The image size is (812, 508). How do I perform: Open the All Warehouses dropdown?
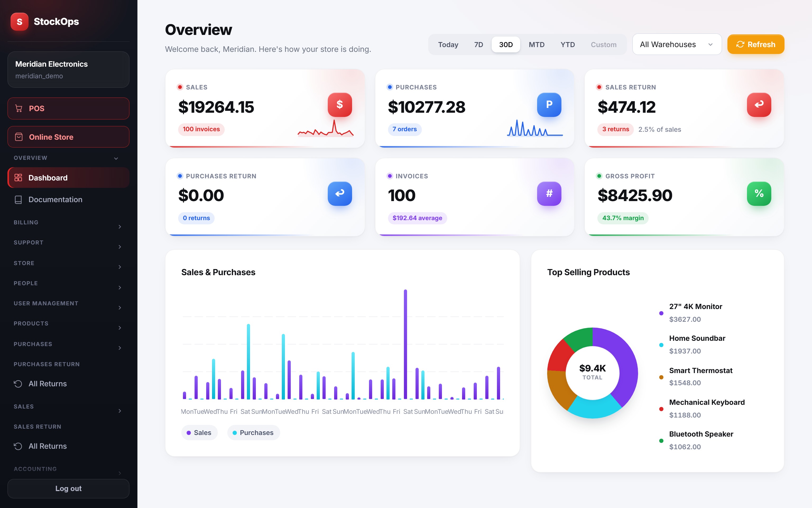coord(677,44)
